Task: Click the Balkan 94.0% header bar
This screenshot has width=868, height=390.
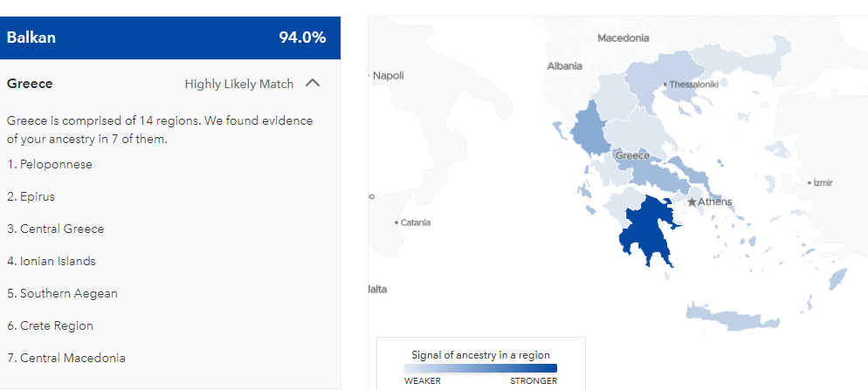Action: pyautogui.click(x=170, y=38)
